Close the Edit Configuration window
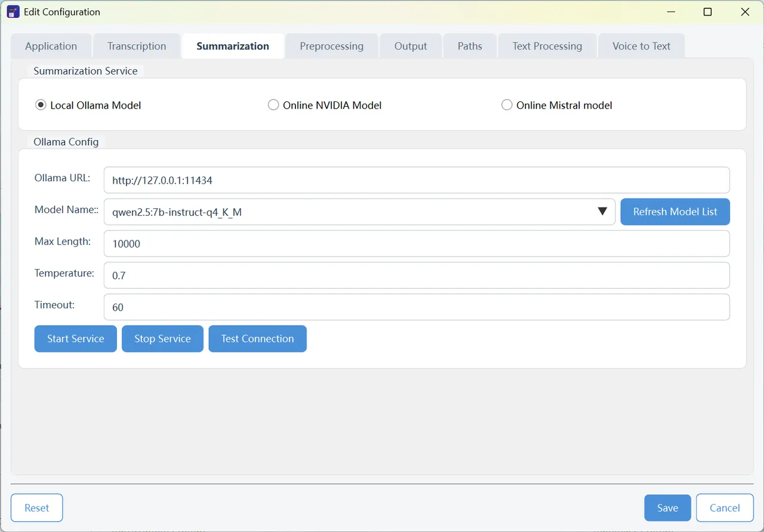The width and height of the screenshot is (764, 532). pyautogui.click(x=745, y=12)
